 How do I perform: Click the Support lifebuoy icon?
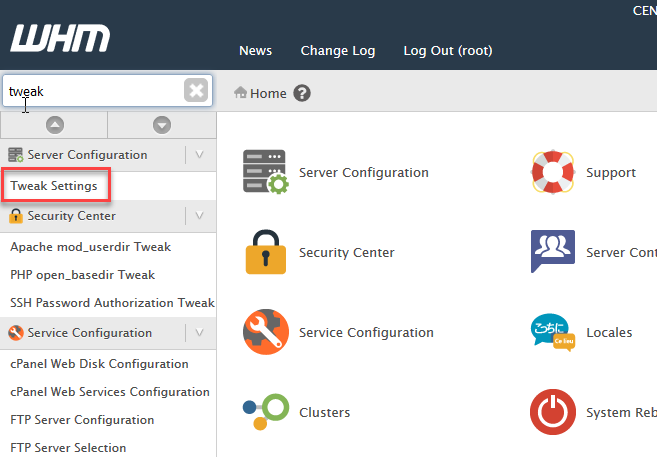pyautogui.click(x=552, y=172)
